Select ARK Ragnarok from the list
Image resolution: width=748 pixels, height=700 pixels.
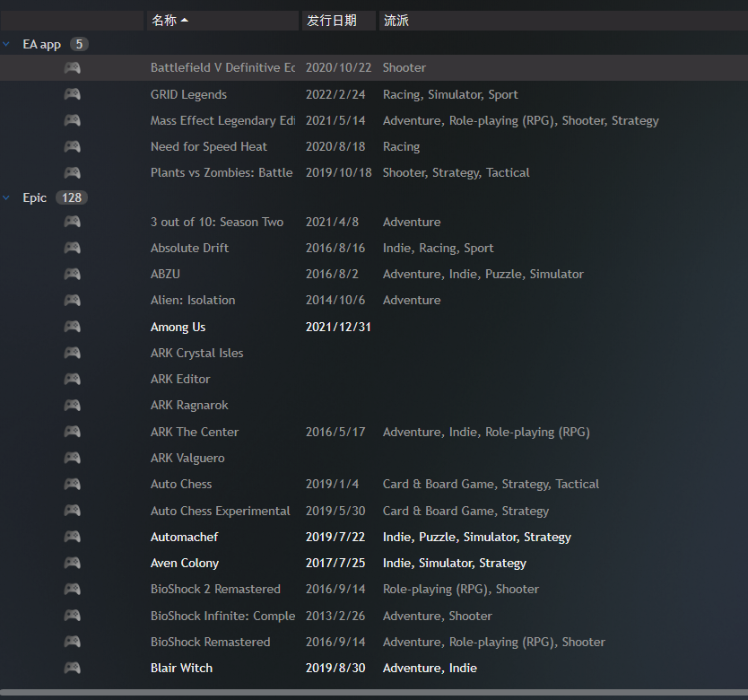tap(189, 405)
